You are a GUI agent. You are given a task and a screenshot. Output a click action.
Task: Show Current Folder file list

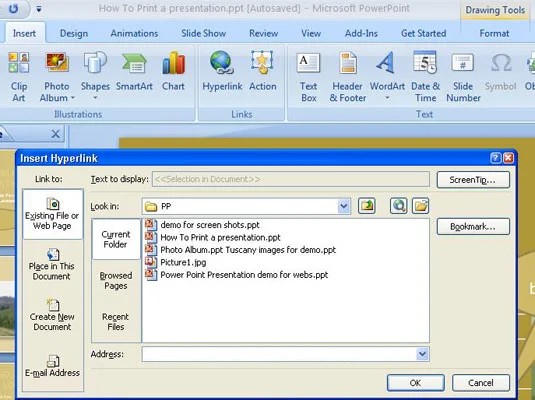point(116,239)
